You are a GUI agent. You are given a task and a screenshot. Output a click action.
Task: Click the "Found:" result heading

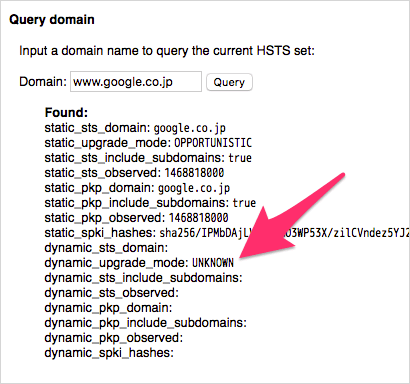66,113
